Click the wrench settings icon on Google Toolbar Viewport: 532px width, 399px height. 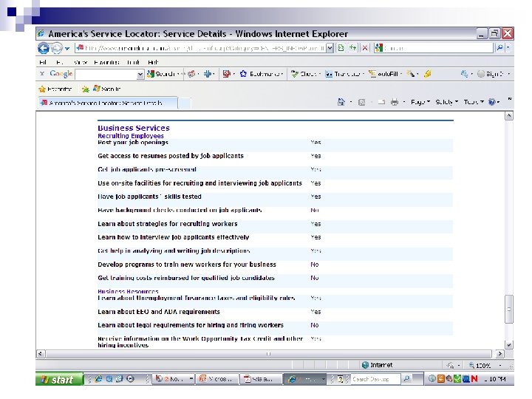[x=464, y=74]
